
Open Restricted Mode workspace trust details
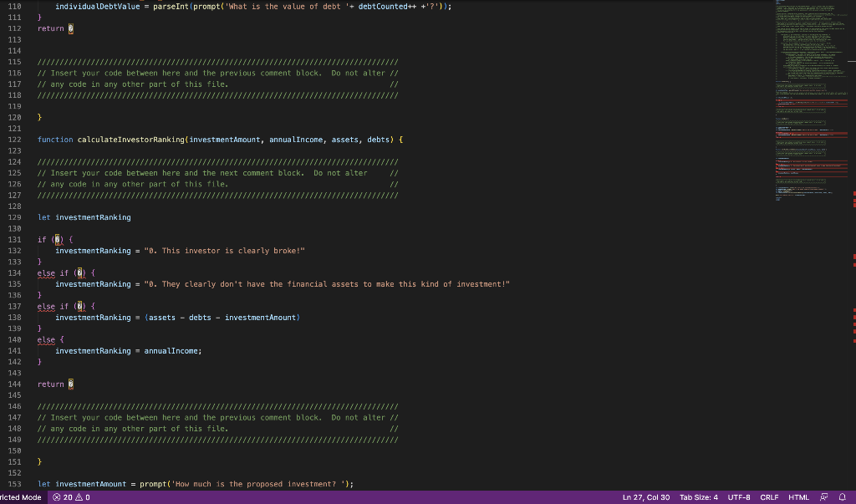point(21,497)
